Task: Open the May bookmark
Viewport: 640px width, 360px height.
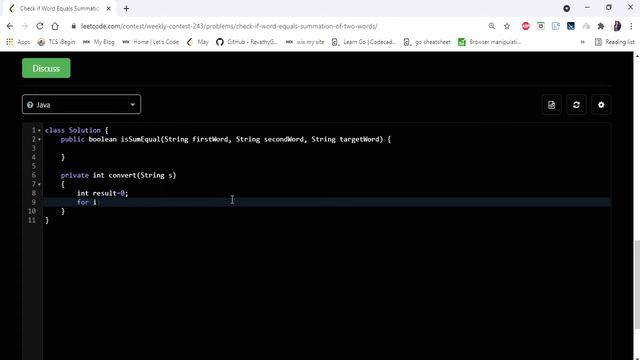Action: click(x=198, y=42)
